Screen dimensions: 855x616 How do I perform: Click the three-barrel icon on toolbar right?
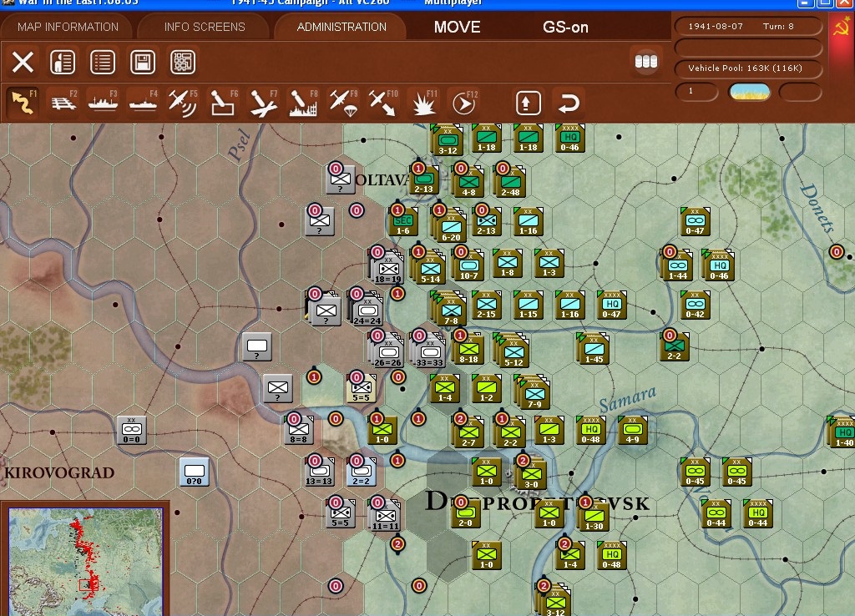pyautogui.click(x=646, y=62)
